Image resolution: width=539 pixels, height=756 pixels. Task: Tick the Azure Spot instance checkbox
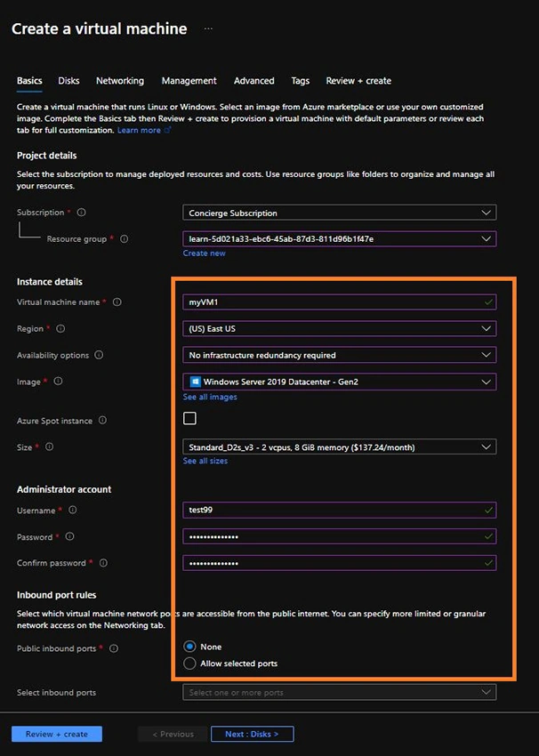click(x=189, y=418)
